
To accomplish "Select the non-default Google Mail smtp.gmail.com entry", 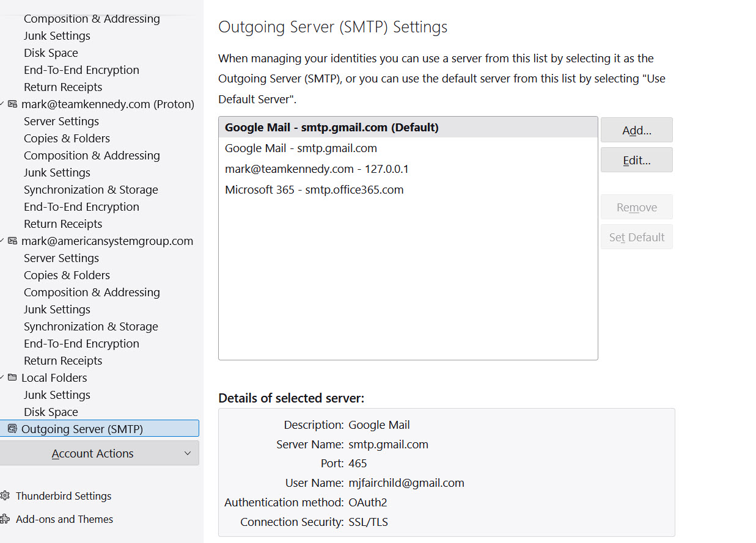I will coord(301,148).
